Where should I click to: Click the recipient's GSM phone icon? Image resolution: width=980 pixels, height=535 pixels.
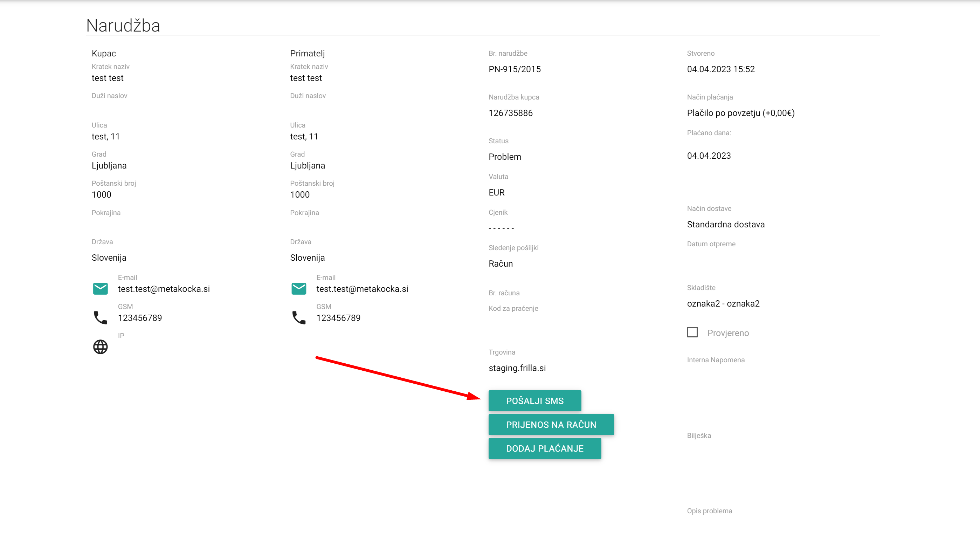[x=299, y=317]
